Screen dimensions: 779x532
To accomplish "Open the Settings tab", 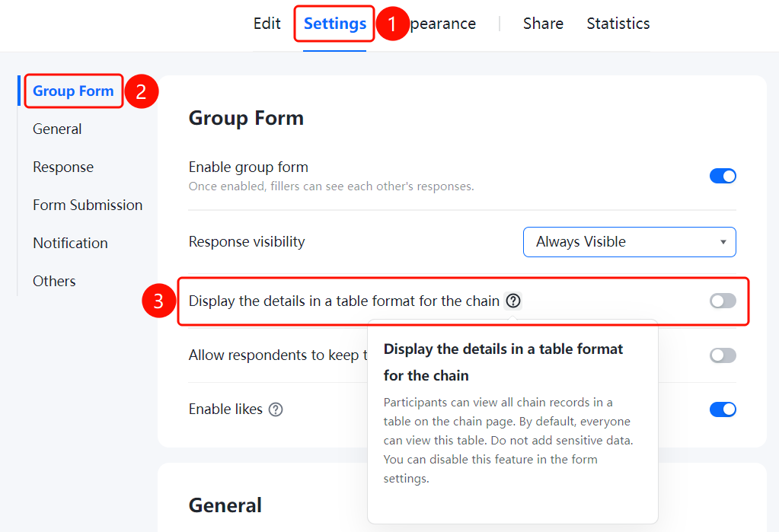I will click(x=335, y=24).
